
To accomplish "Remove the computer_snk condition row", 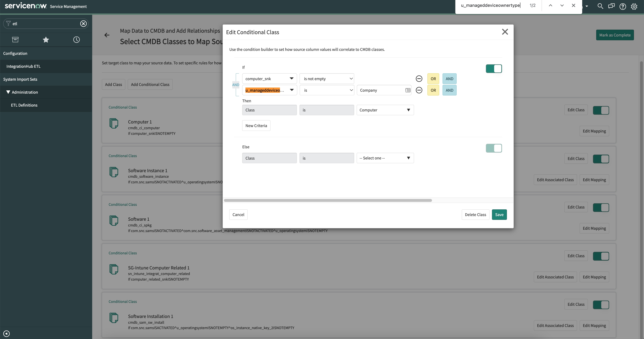I will tap(419, 79).
